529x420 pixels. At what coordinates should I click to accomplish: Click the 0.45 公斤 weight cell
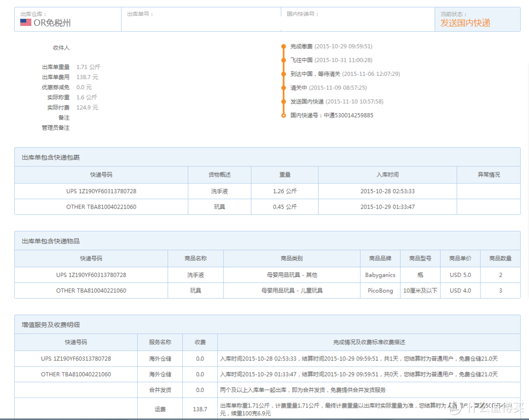(285, 207)
